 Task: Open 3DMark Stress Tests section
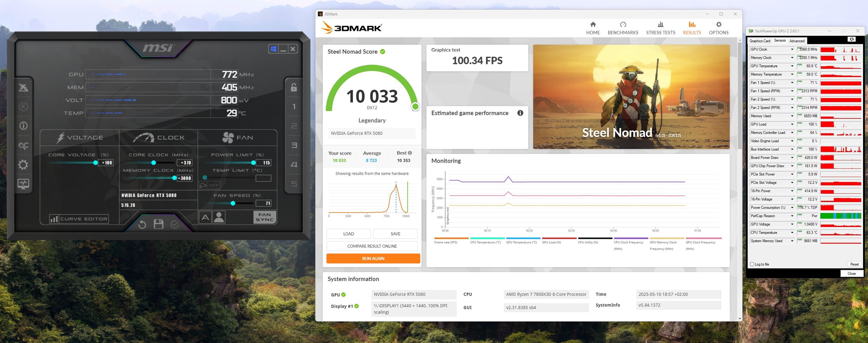[x=661, y=28]
